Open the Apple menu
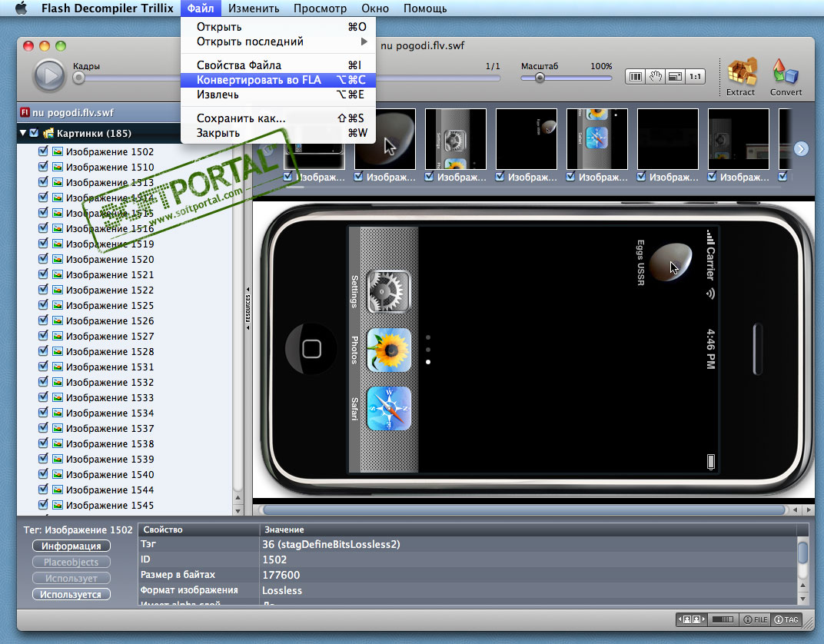 click(21, 8)
